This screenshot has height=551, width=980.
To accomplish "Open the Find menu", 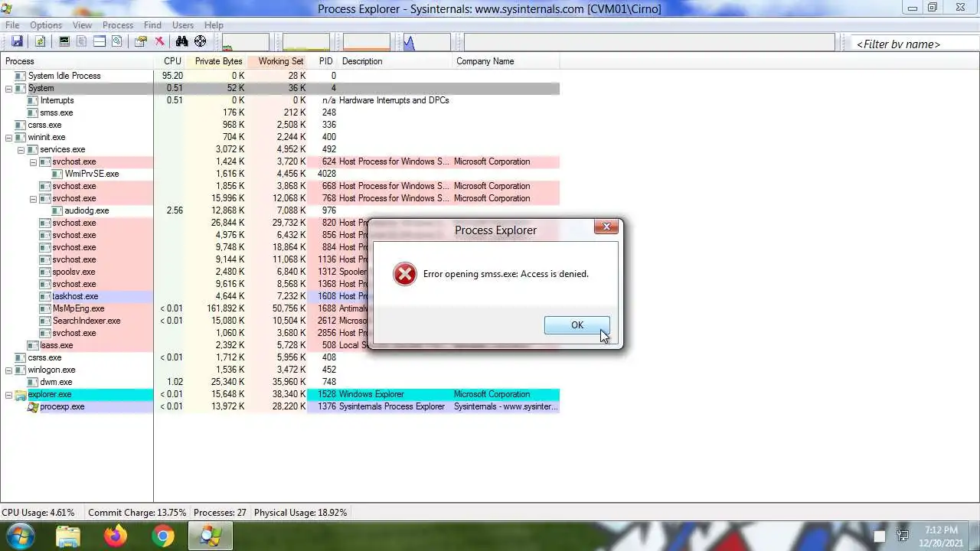I will (x=152, y=25).
